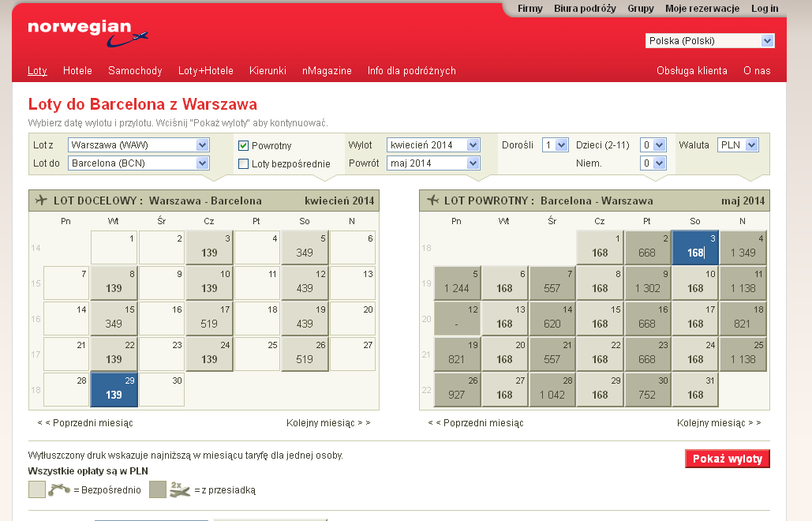Open the O nas menu item
Image resolution: width=812 pixels, height=521 pixels.
(757, 70)
